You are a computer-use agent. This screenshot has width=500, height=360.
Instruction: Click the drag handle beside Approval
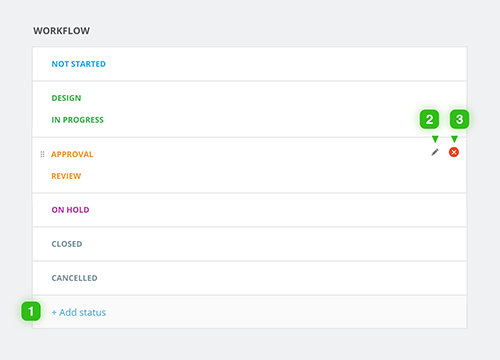coord(42,154)
